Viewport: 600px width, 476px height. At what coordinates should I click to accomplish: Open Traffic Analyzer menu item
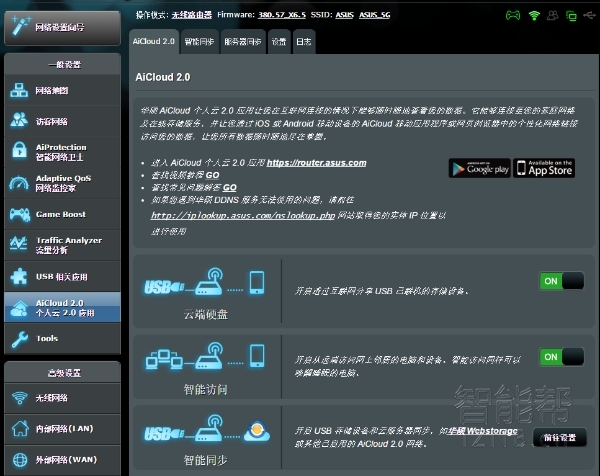(x=63, y=245)
